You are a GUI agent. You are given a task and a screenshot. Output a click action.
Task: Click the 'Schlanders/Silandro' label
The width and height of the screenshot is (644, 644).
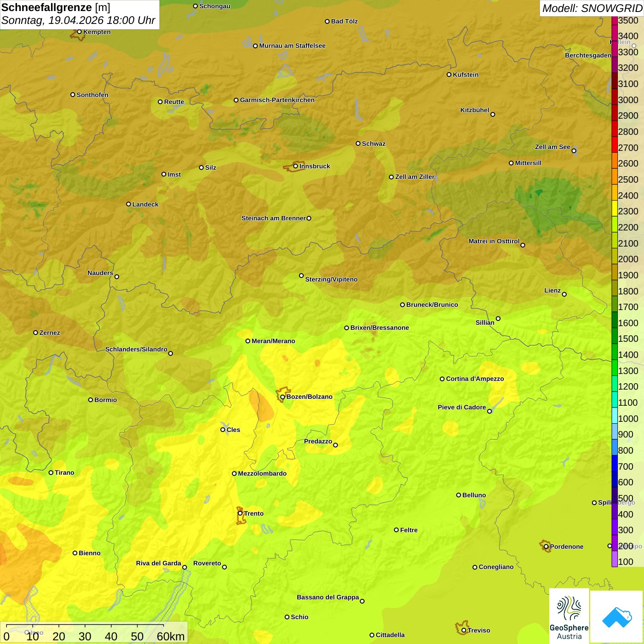(x=136, y=349)
